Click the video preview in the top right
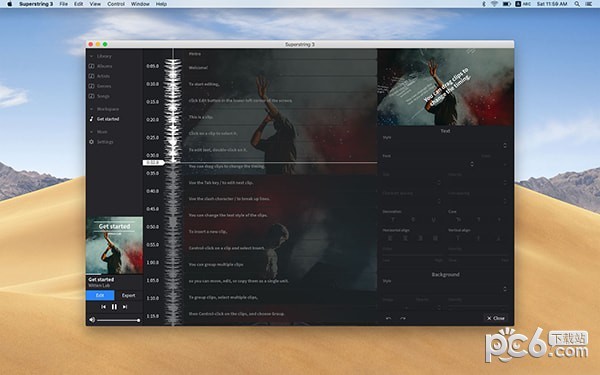This screenshot has height=375, width=600. [445, 87]
